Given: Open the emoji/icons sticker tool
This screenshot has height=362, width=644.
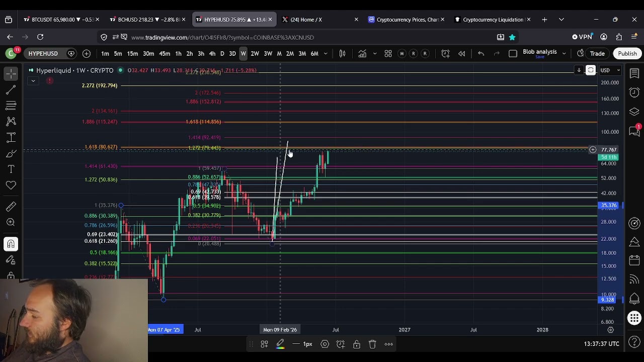Looking at the screenshot, I should tap(11, 186).
